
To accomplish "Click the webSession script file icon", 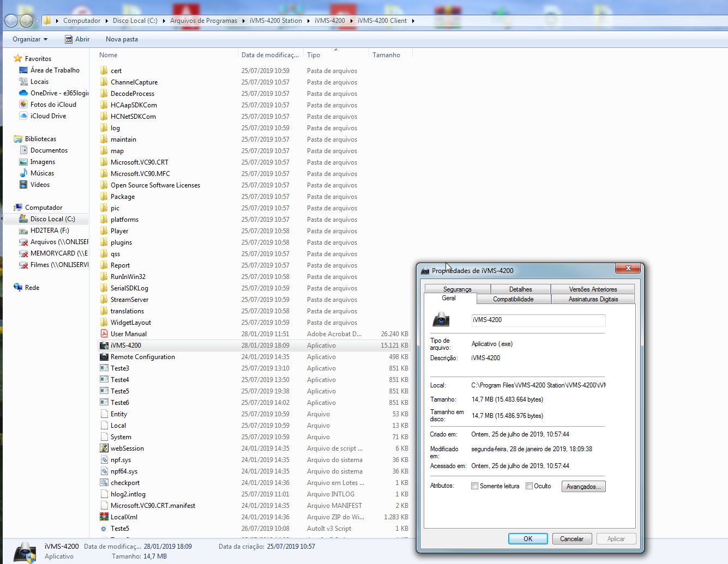I will coord(104,448).
